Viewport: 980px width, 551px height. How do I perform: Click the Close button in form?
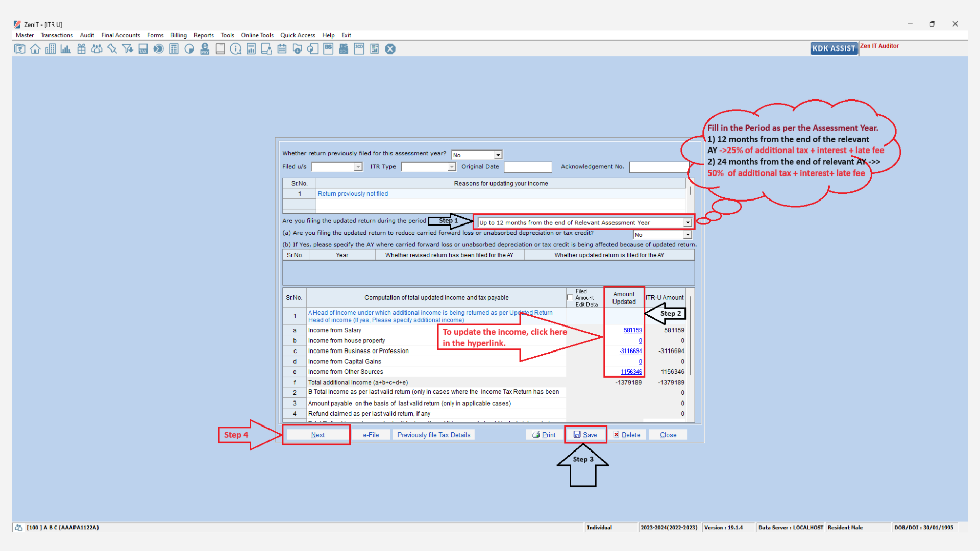coord(668,435)
